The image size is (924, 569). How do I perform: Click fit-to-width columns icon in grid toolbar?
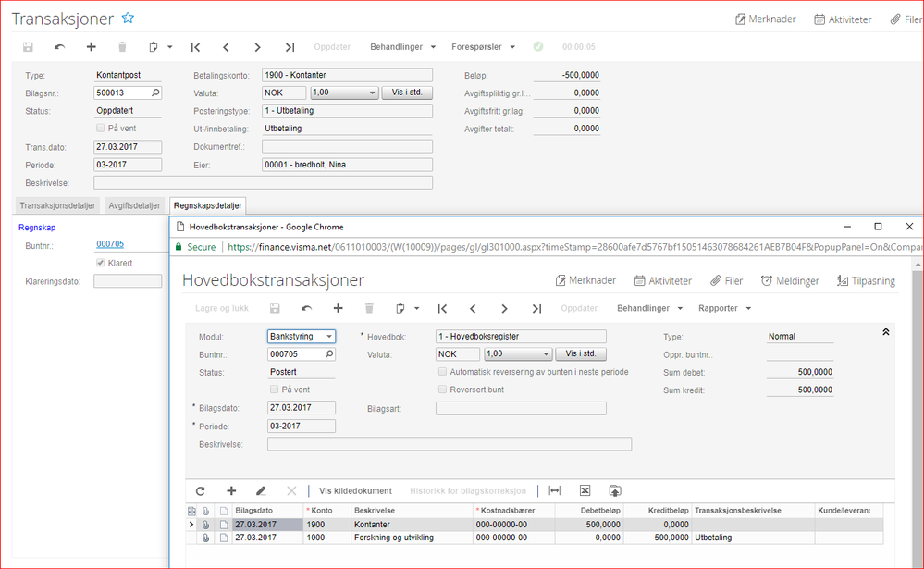[555, 490]
